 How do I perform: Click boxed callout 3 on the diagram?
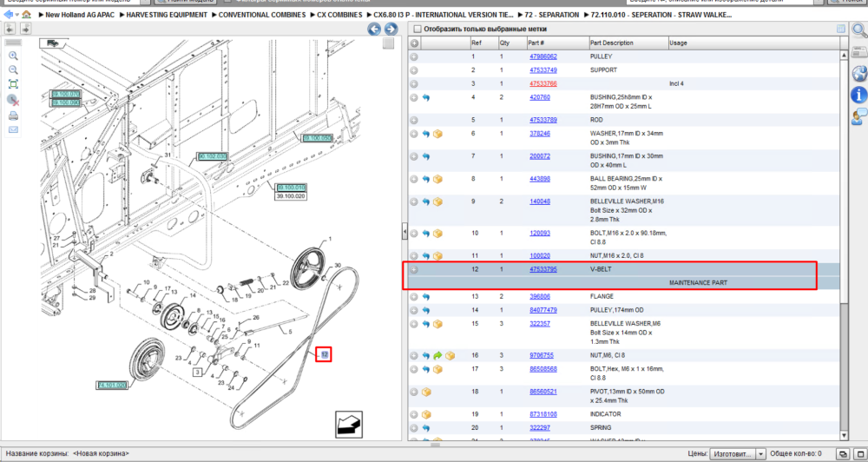tap(197, 373)
